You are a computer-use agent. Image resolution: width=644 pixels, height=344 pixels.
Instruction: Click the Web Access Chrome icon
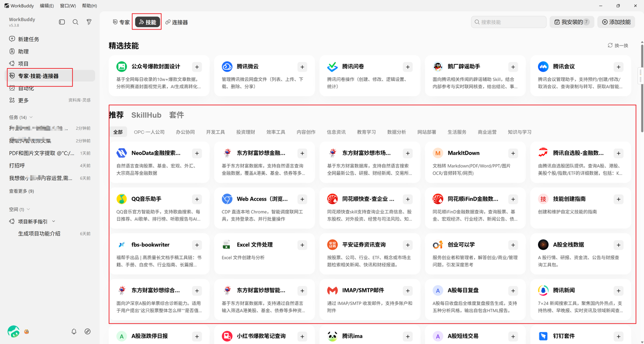pos(227,199)
